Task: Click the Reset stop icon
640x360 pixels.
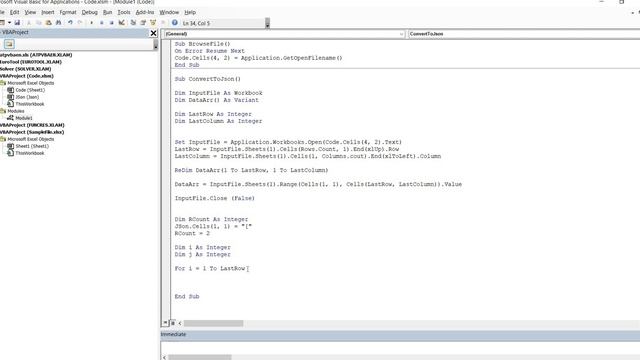Action: (111, 23)
